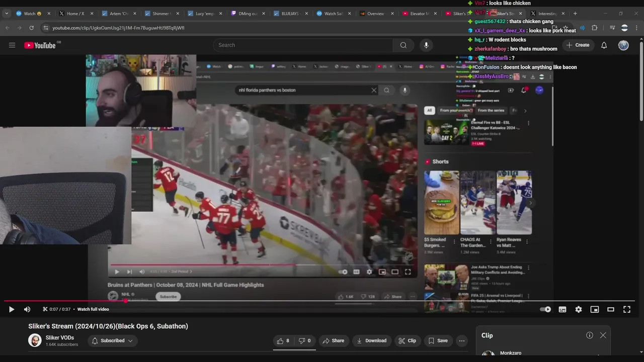This screenshot has width=644, height=362.
Task: Click the Clip button with scissors icon
Action: (x=407, y=341)
